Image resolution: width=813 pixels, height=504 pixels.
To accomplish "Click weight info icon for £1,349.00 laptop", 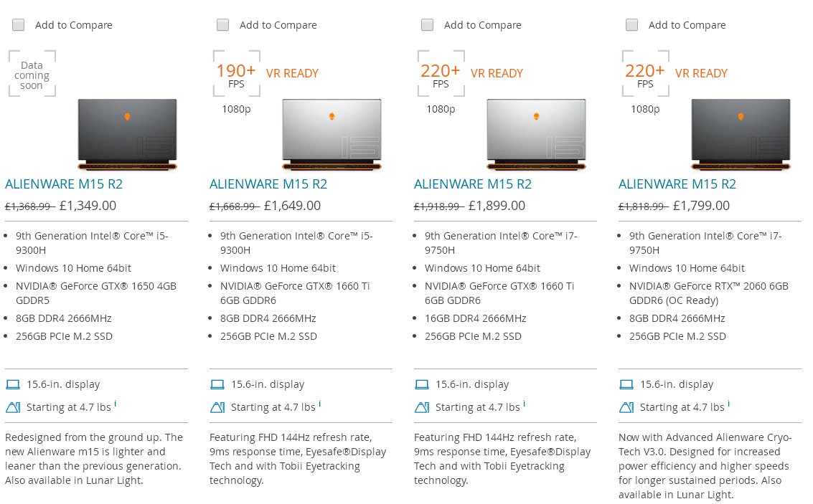I will (x=115, y=404).
